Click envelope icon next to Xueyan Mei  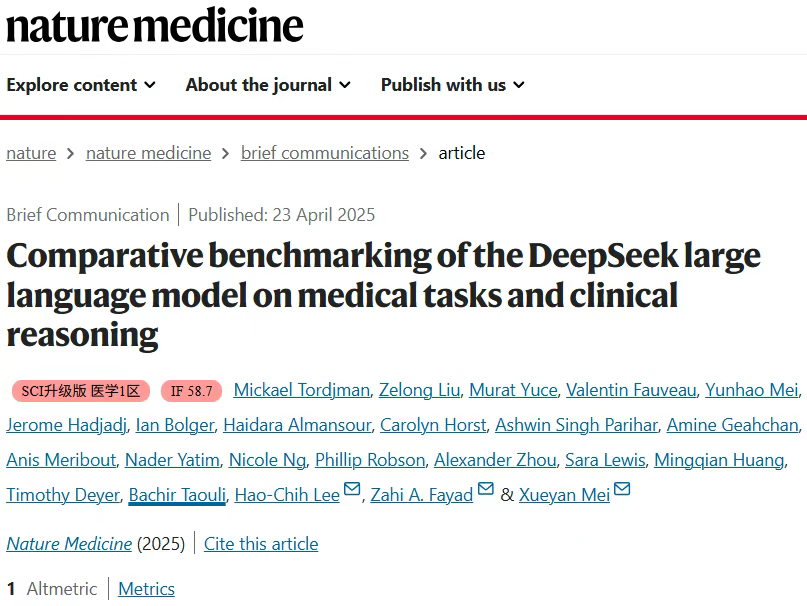pyautogui.click(x=622, y=488)
